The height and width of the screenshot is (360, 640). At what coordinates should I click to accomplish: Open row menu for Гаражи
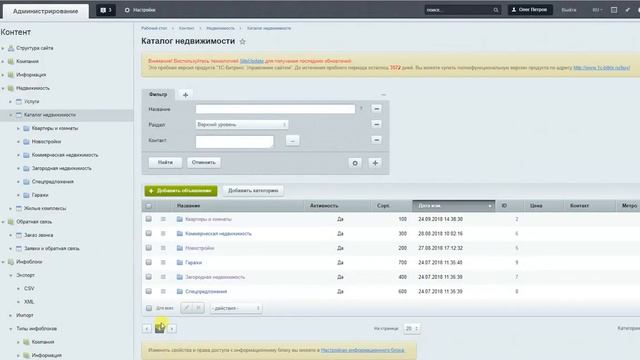pos(163,262)
